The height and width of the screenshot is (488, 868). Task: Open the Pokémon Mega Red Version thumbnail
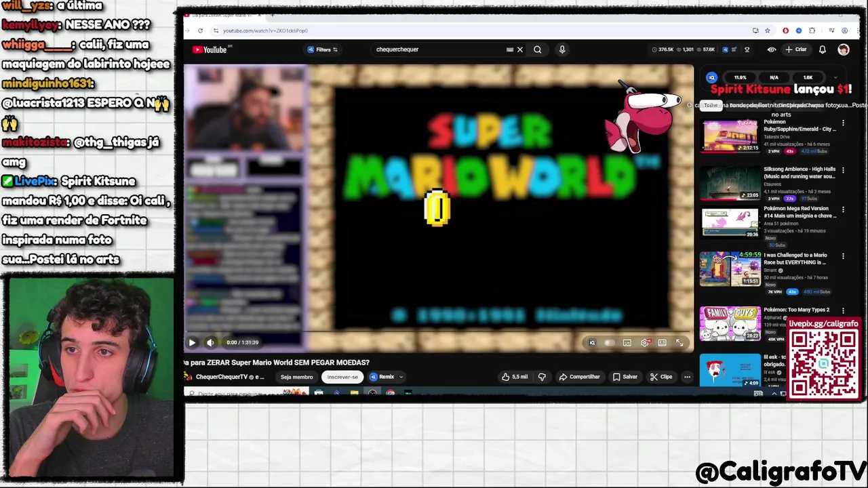(730, 223)
